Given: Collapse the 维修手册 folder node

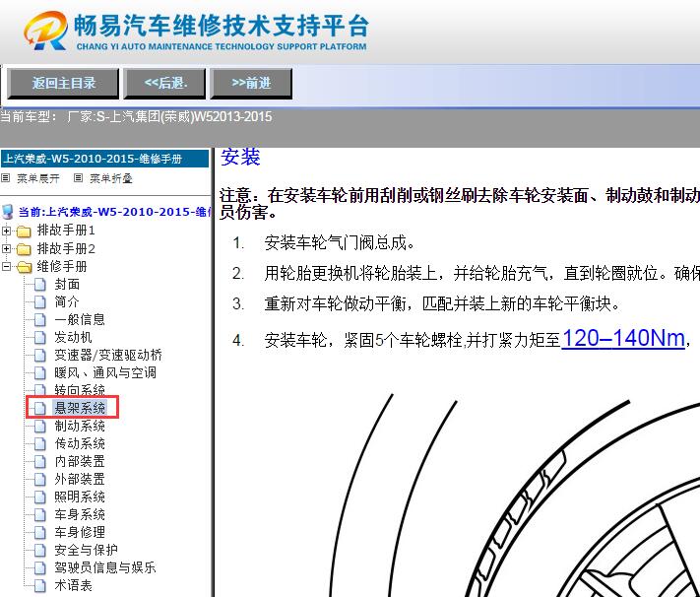Looking at the screenshot, I should (6, 266).
